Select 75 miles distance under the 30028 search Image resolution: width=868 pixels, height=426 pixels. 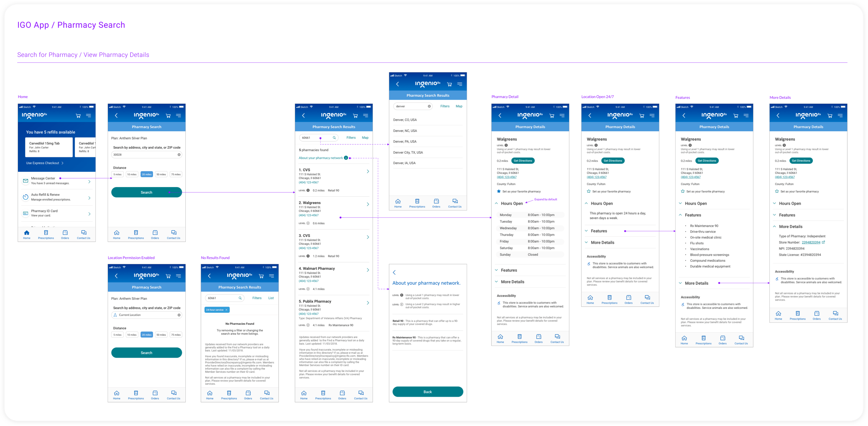(175, 174)
